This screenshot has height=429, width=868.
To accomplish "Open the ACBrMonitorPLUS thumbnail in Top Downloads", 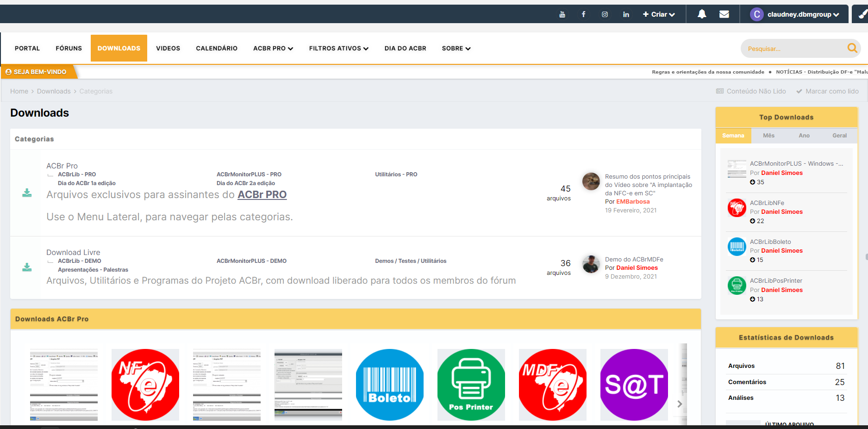I will click(737, 168).
